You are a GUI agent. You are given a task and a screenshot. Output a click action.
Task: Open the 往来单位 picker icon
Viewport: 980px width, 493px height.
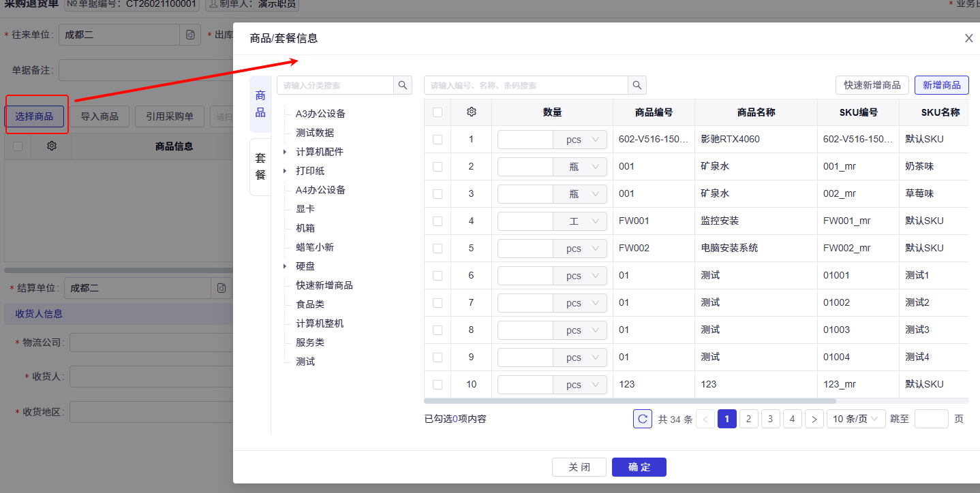(190, 35)
